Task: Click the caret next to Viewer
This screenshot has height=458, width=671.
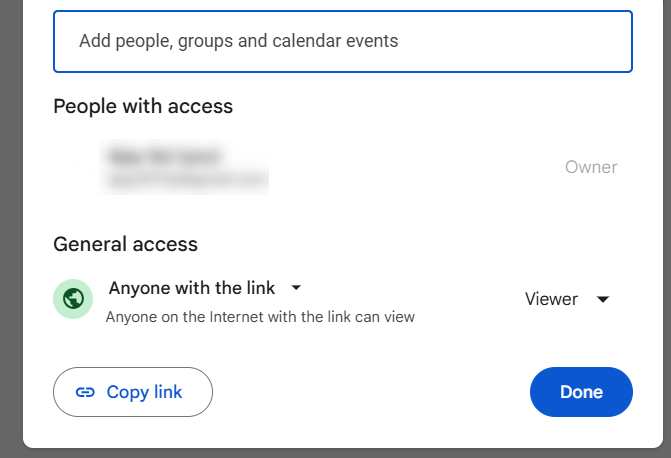Action: coord(603,299)
